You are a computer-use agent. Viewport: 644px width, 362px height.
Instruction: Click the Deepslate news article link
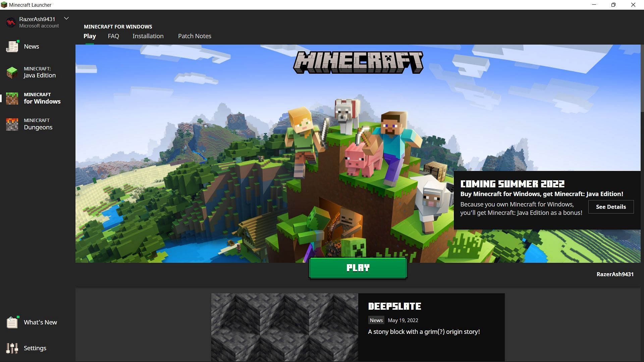(394, 306)
